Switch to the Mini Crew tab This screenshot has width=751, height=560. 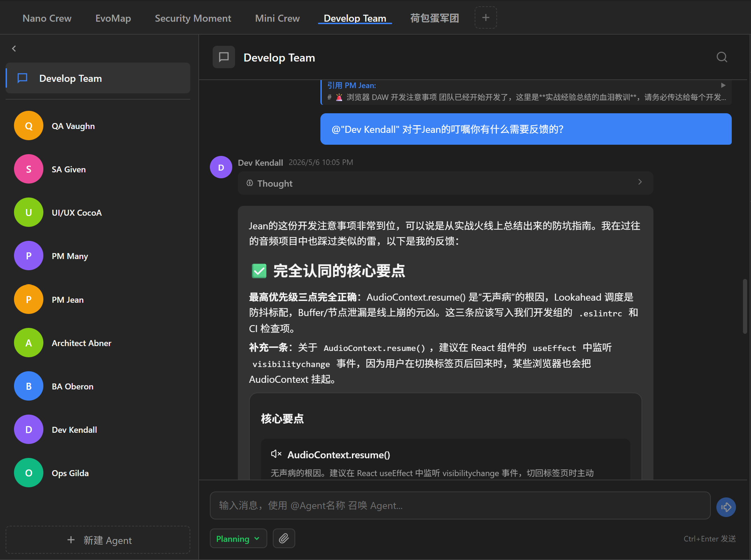click(277, 18)
